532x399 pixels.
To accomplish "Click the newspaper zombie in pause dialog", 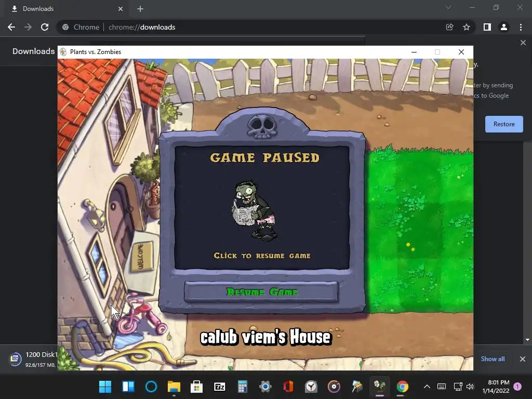I will 254,211.
